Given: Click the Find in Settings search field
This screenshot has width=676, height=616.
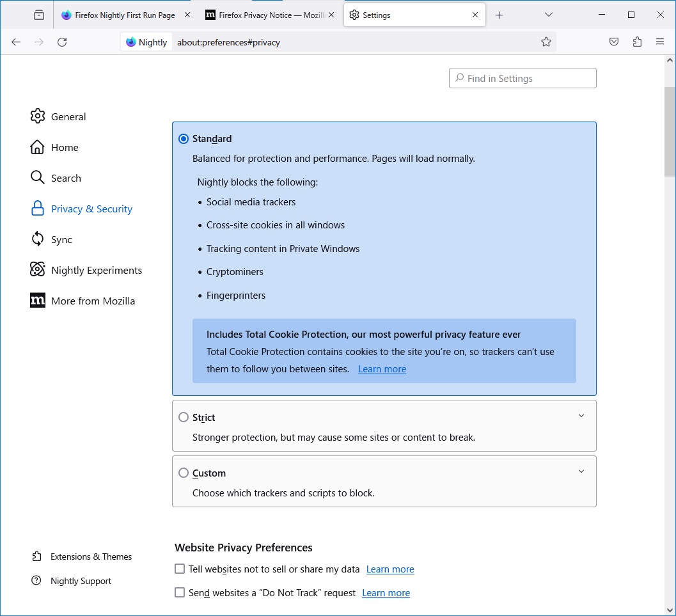Looking at the screenshot, I should pyautogui.click(x=523, y=78).
